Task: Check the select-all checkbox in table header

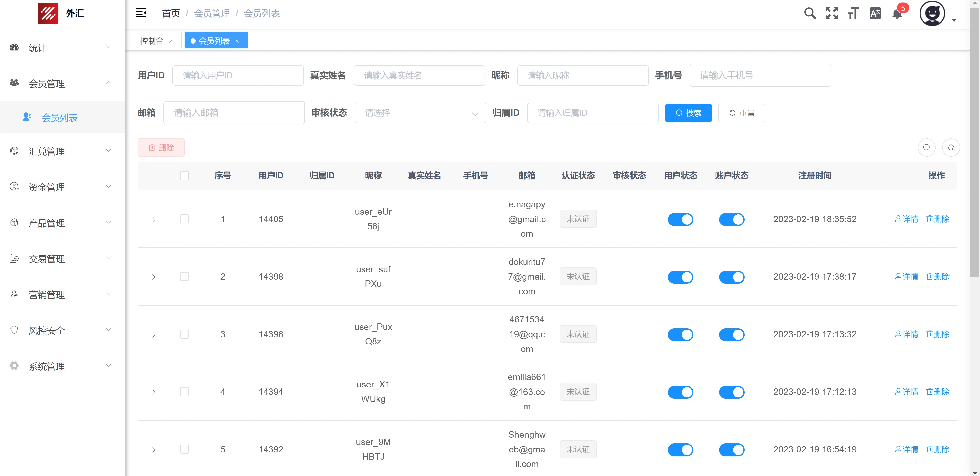Action: (185, 176)
